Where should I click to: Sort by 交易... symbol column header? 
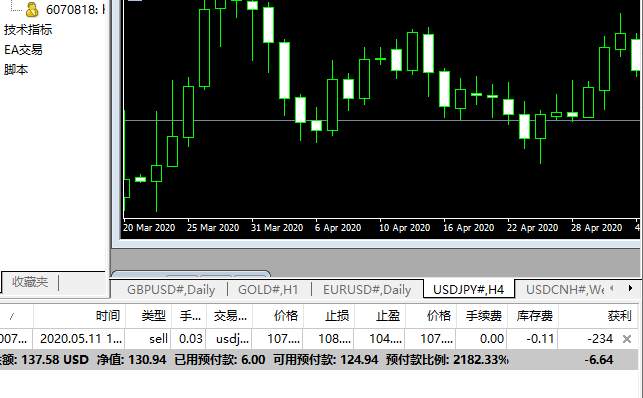pos(230,316)
